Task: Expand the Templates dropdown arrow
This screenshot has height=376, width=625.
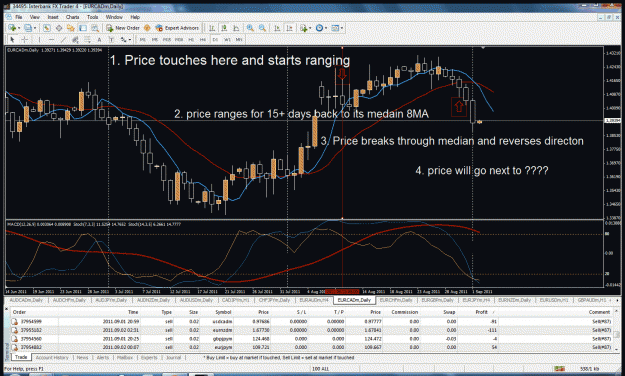Action: point(342,28)
